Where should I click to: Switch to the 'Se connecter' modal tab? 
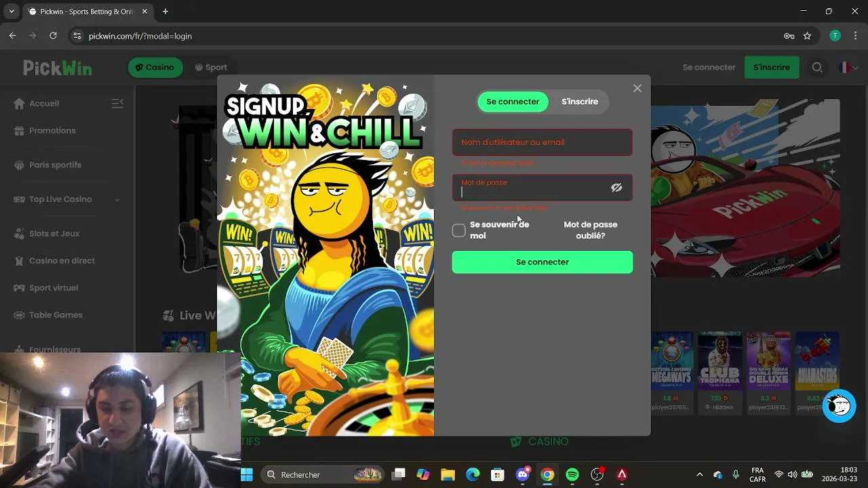pos(513,102)
